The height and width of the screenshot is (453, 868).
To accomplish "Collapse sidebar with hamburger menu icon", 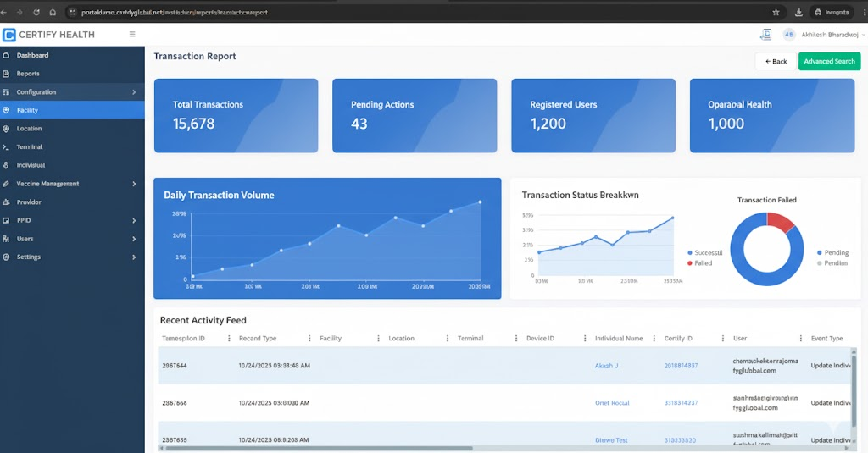I will pos(131,35).
